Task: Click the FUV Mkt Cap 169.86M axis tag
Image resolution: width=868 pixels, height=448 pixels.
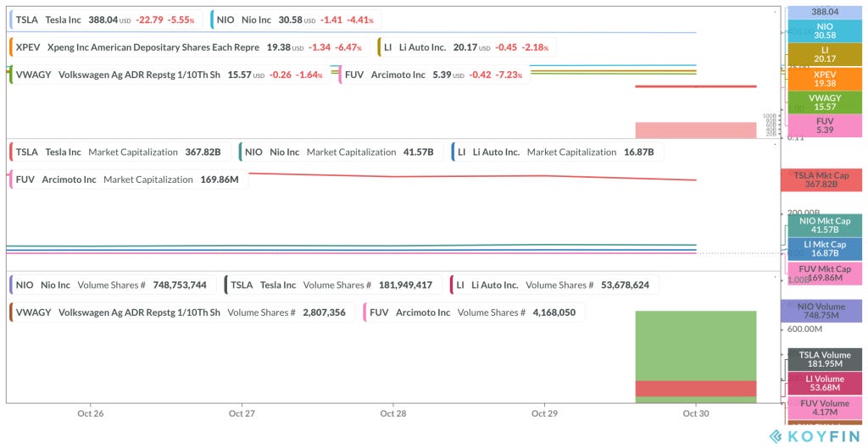Action: [x=825, y=273]
